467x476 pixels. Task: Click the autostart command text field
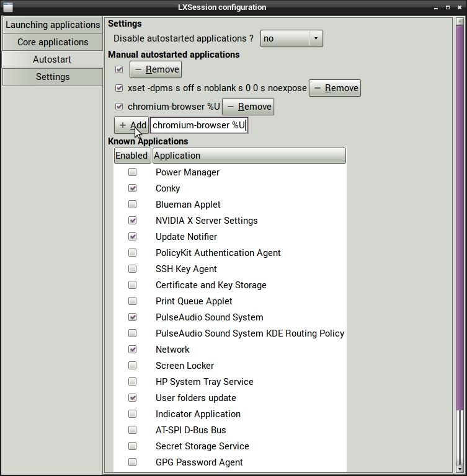click(198, 125)
